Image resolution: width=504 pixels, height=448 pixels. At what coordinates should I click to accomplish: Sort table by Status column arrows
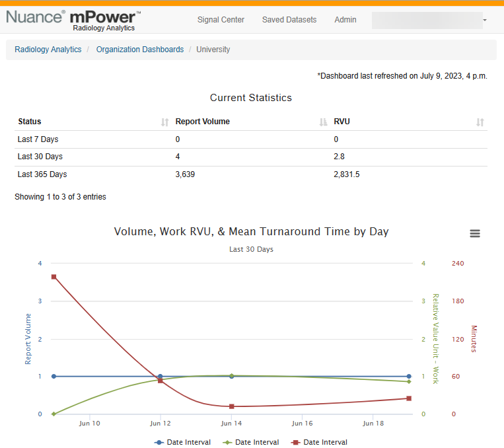click(x=164, y=122)
